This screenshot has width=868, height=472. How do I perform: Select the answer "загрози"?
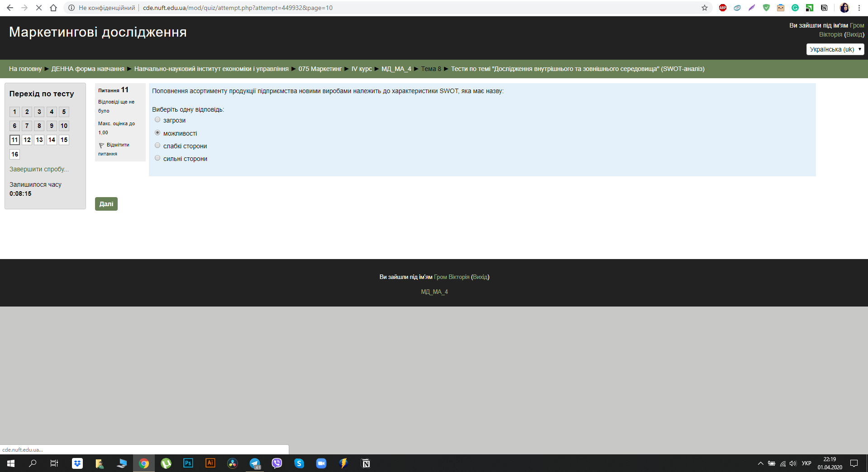tap(157, 120)
